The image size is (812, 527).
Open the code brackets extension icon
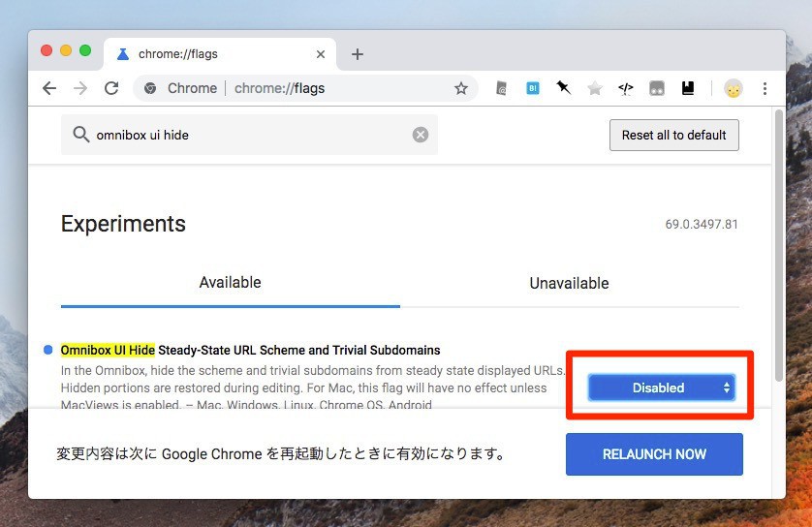[x=626, y=88]
